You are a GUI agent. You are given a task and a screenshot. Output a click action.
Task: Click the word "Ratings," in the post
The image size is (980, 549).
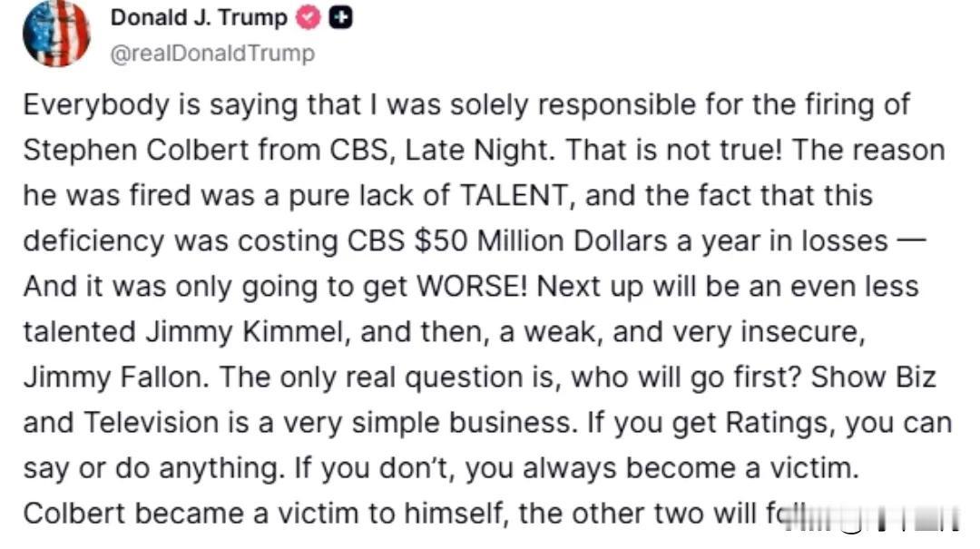(781, 423)
